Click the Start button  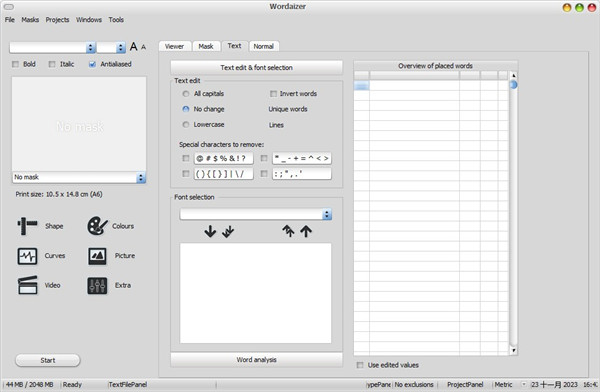[x=48, y=360]
